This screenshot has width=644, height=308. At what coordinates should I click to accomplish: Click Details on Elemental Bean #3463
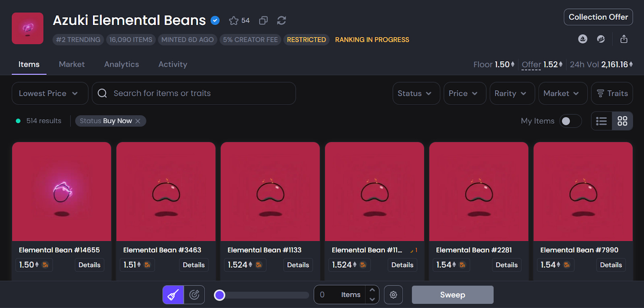coord(194,265)
